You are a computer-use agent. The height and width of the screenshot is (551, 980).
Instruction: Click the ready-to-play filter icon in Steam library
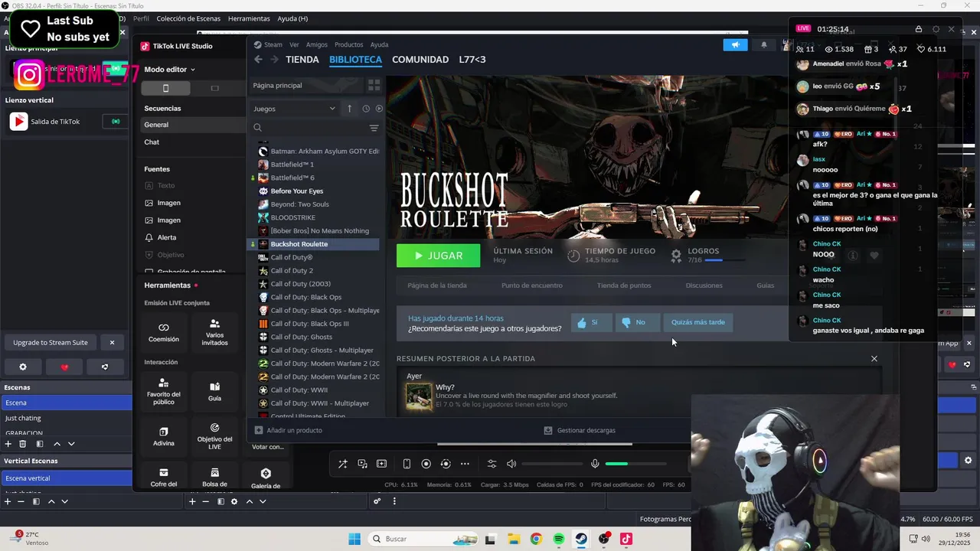379,109
